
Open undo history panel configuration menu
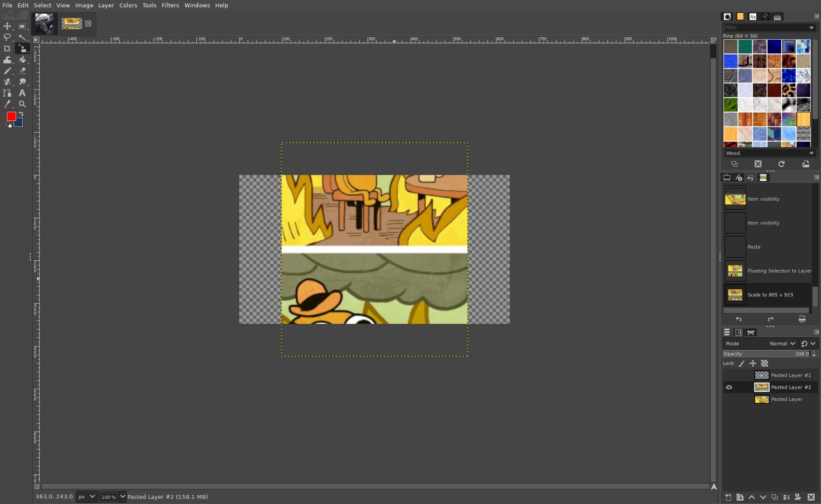point(817,178)
